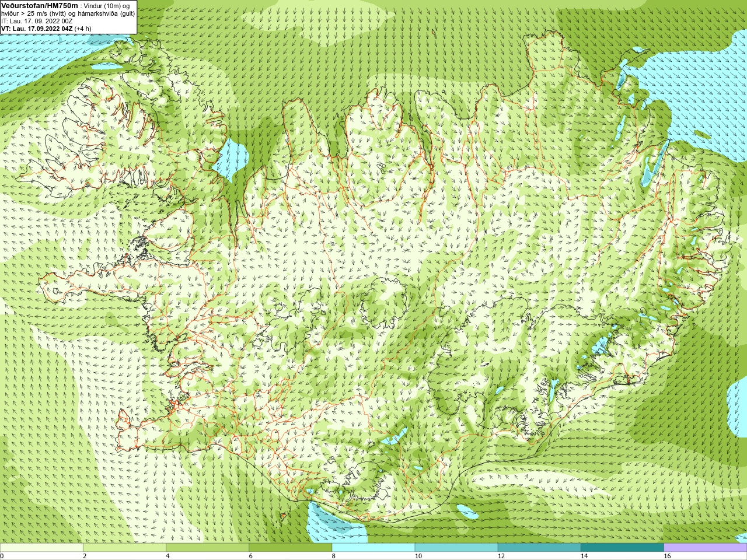Click the "Veðurstofan/HM750m" title text
This screenshot has height=560, width=747.
[39, 5]
